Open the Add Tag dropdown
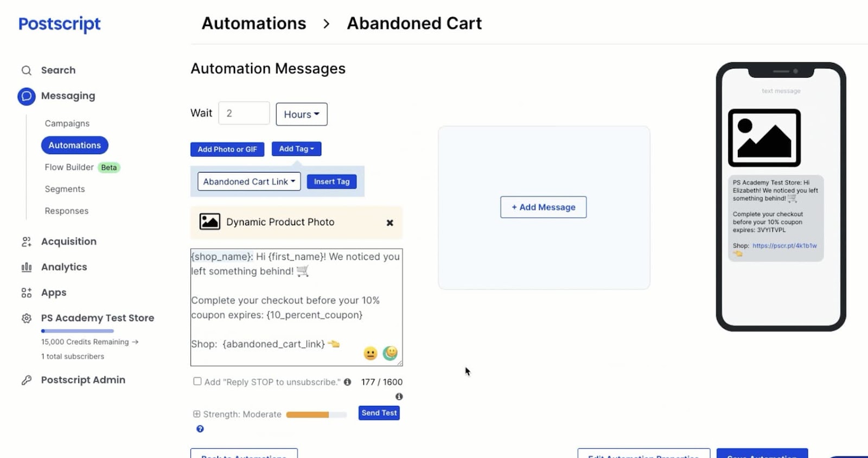Screen dimensions: 868x458 [296, 149]
